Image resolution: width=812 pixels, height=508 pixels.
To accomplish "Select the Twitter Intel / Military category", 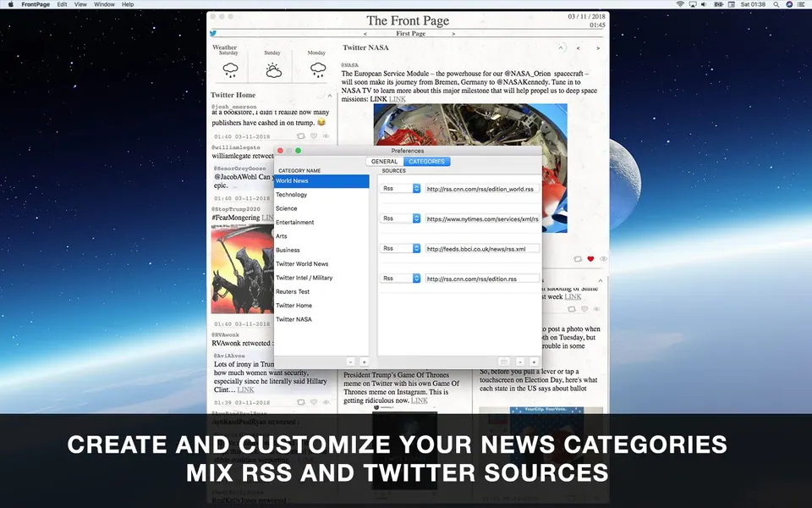I will 321,278.
